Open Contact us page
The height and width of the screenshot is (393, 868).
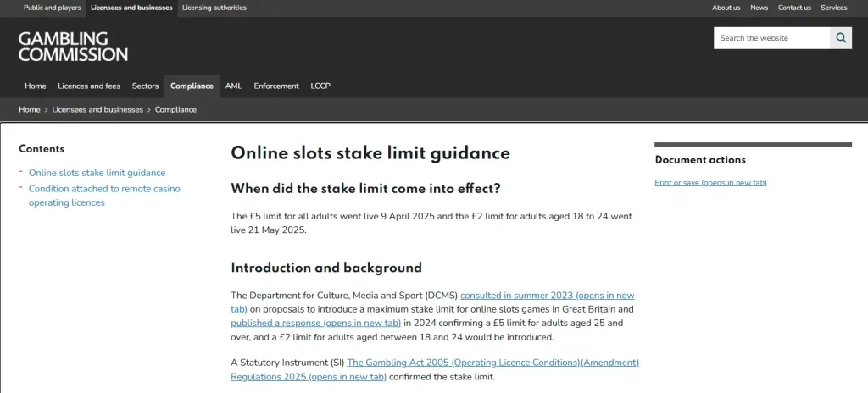click(x=794, y=8)
